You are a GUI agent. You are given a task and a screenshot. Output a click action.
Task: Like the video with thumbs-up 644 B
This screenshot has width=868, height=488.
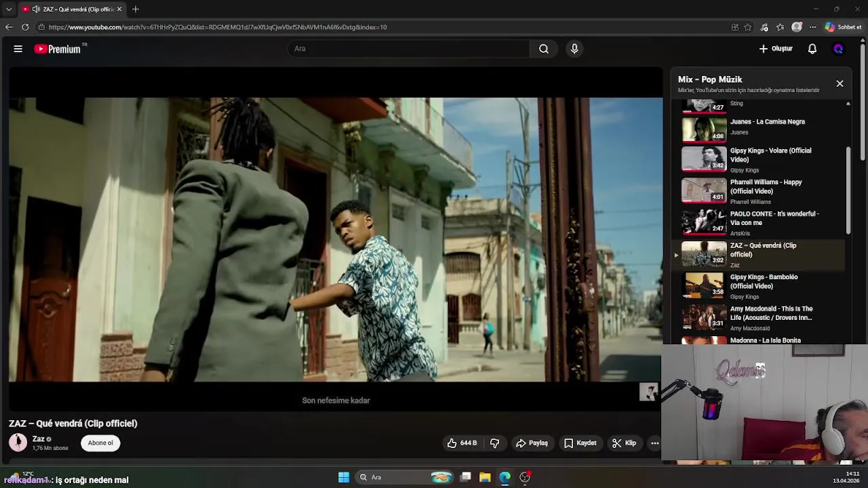[x=462, y=443]
